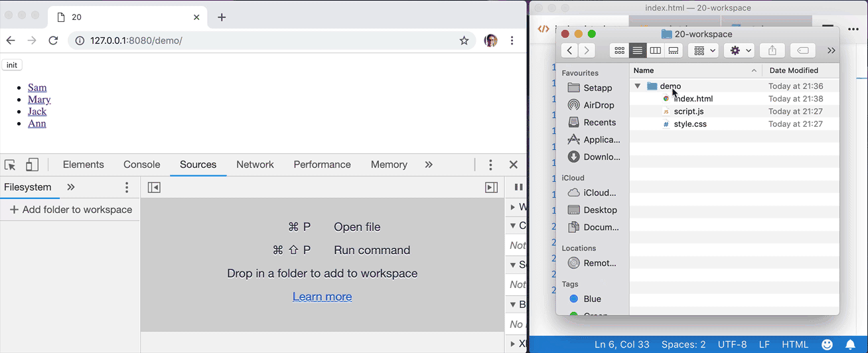This screenshot has height=353, width=868.
Task: Open editor notifications bell icon
Action: tap(850, 345)
